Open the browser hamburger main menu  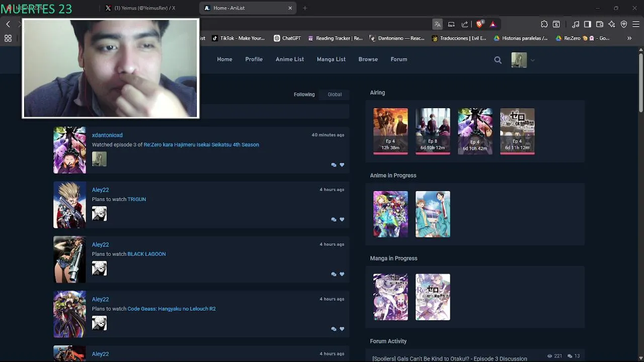coord(636,24)
